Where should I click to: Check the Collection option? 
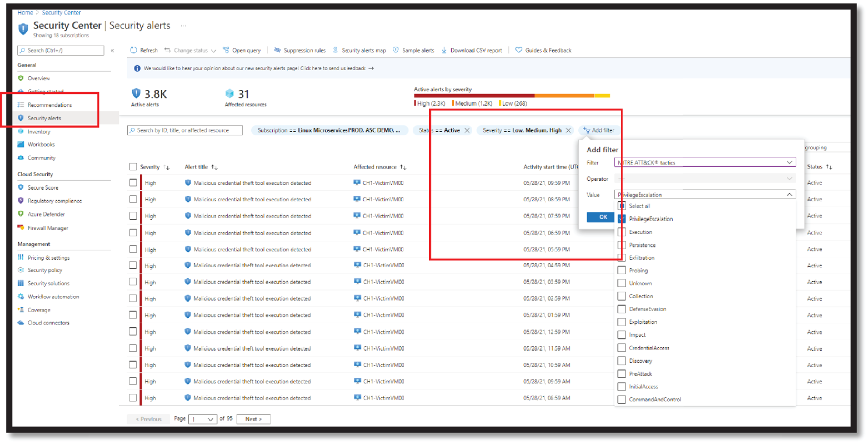tap(622, 296)
